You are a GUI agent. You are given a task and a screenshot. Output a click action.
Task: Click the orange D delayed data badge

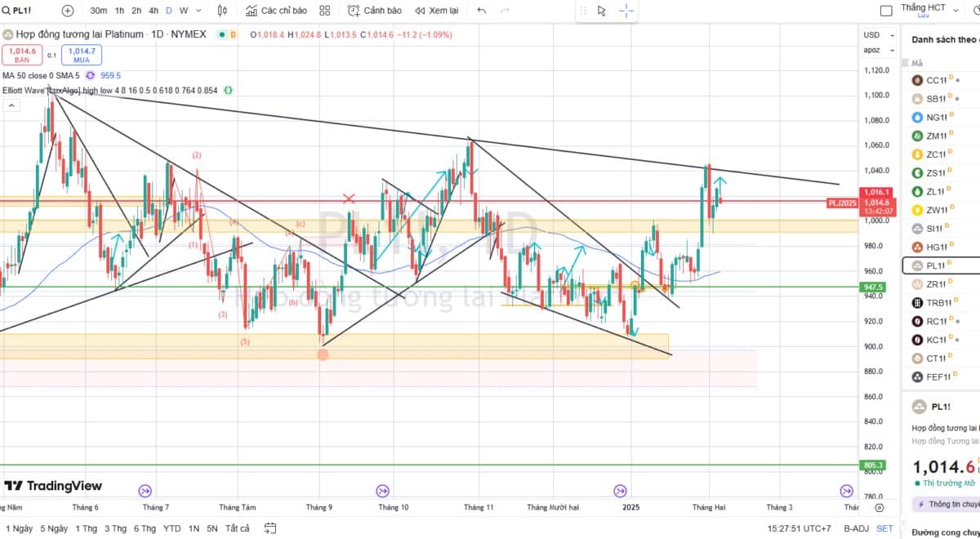(x=233, y=34)
